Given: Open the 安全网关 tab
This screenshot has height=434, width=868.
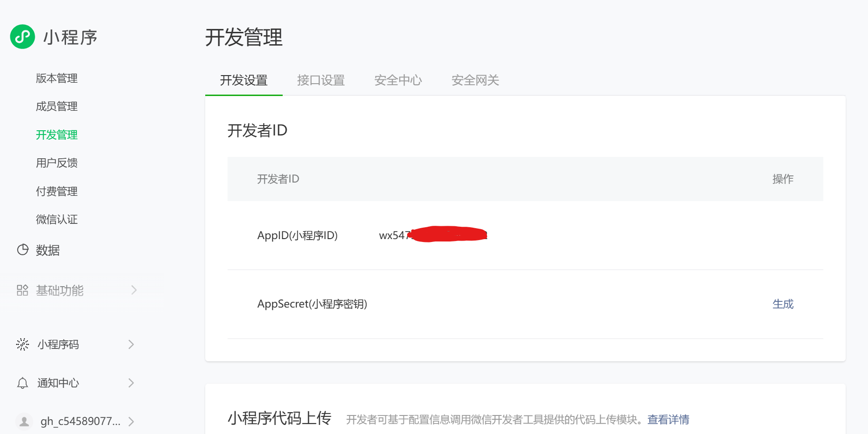Looking at the screenshot, I should point(475,80).
